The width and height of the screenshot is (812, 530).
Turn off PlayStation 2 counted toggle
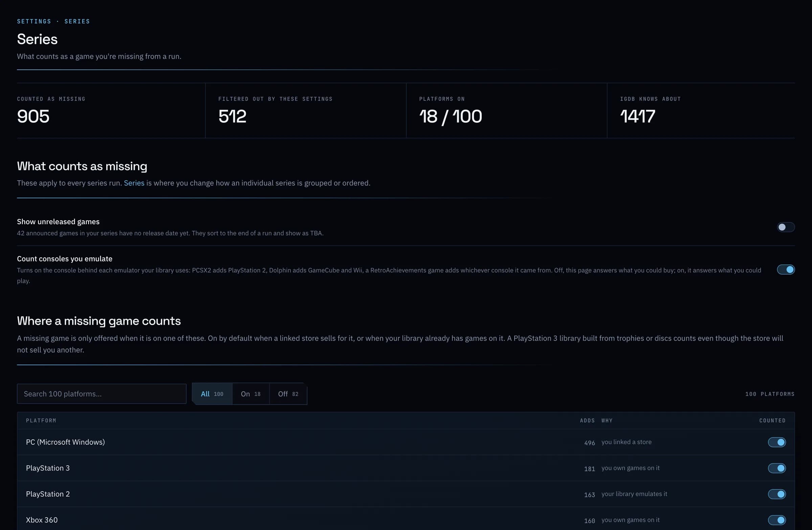[x=776, y=494]
